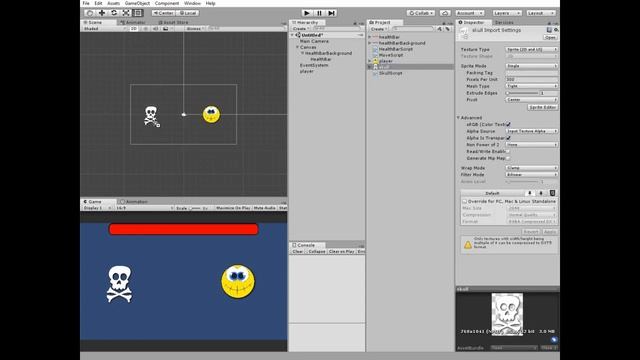
Task: Toggle Maximize On Play
Action: pos(233,208)
